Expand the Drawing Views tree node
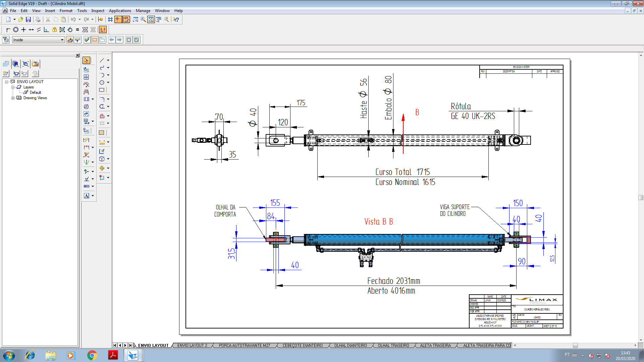 click(13, 98)
